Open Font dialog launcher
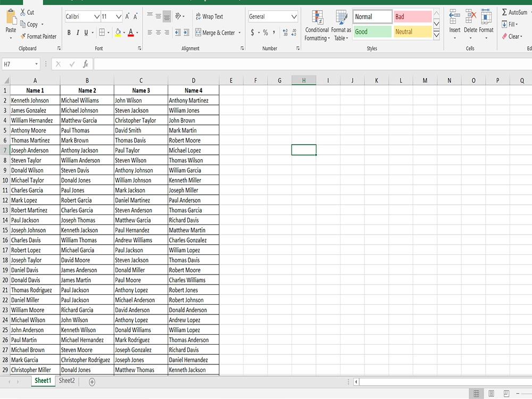 tap(139, 48)
